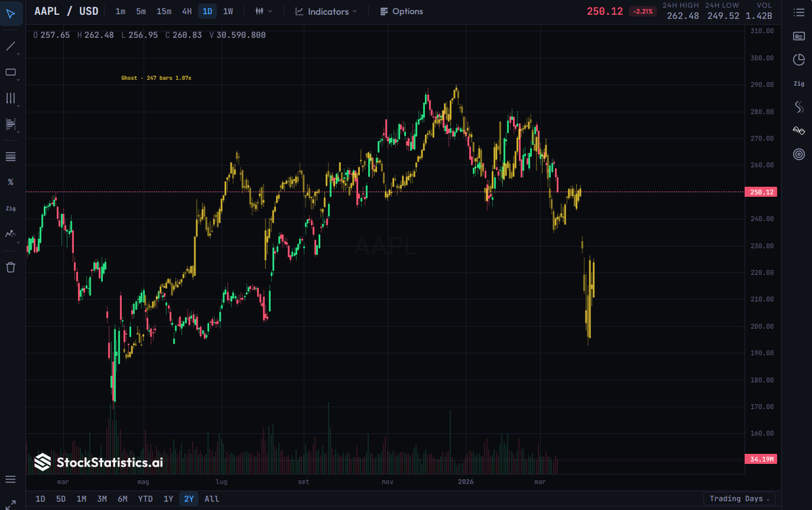Select the trend line drawing tool
This screenshot has height=510, width=812.
(x=11, y=47)
